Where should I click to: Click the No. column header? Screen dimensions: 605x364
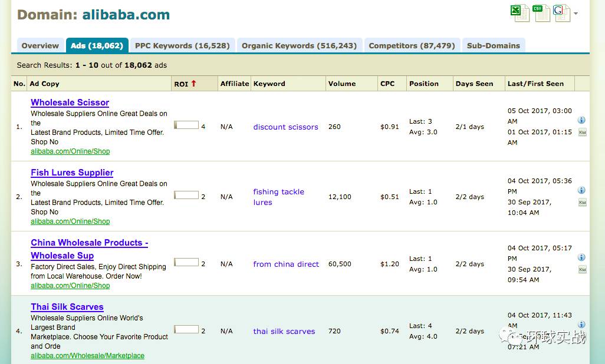19,84
